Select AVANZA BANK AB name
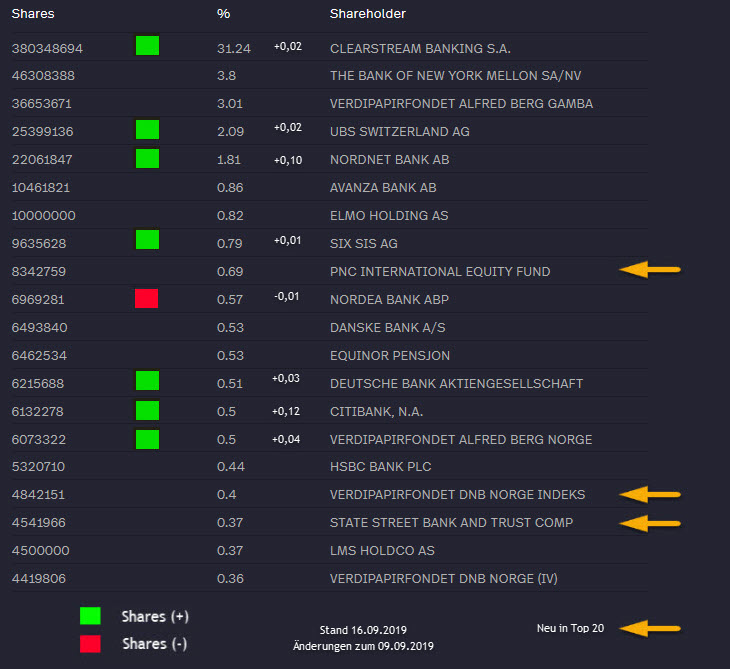The height and width of the screenshot is (669, 730). 383,188
